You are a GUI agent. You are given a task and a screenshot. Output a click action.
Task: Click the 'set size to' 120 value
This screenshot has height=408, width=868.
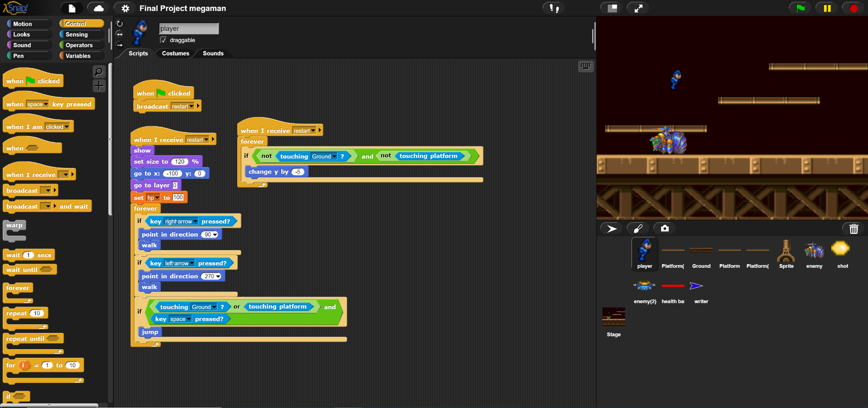(x=179, y=161)
